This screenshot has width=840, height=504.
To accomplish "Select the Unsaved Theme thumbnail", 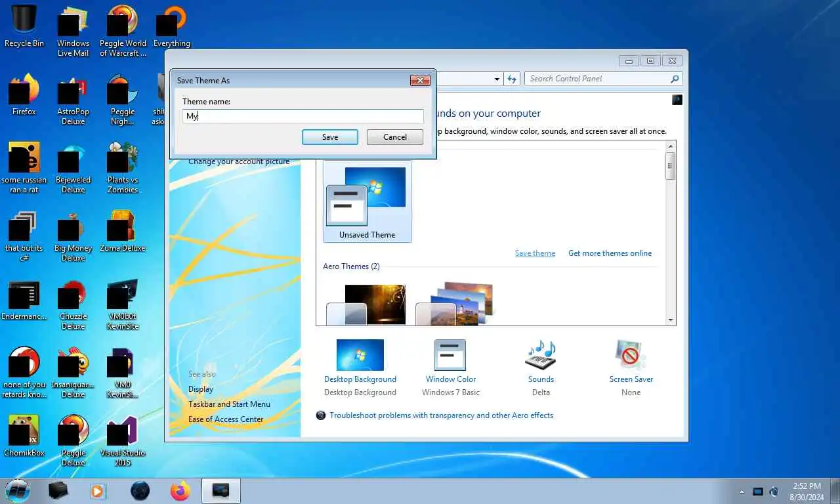I will tap(367, 201).
